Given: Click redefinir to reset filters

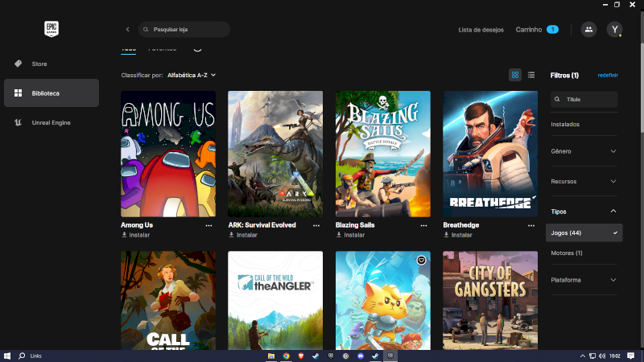Looking at the screenshot, I should pyautogui.click(x=608, y=75).
